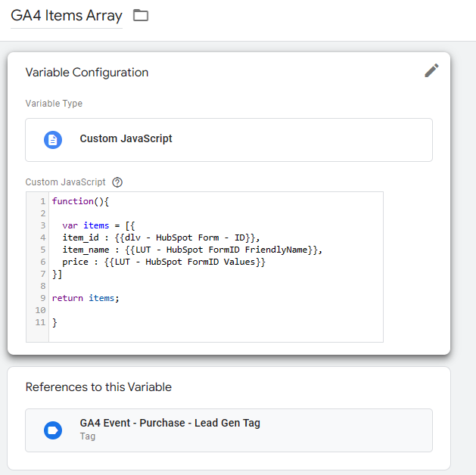Click the 'Tag' type label under GA4 Event
Viewport: 476px width, 475px height.
(88, 436)
